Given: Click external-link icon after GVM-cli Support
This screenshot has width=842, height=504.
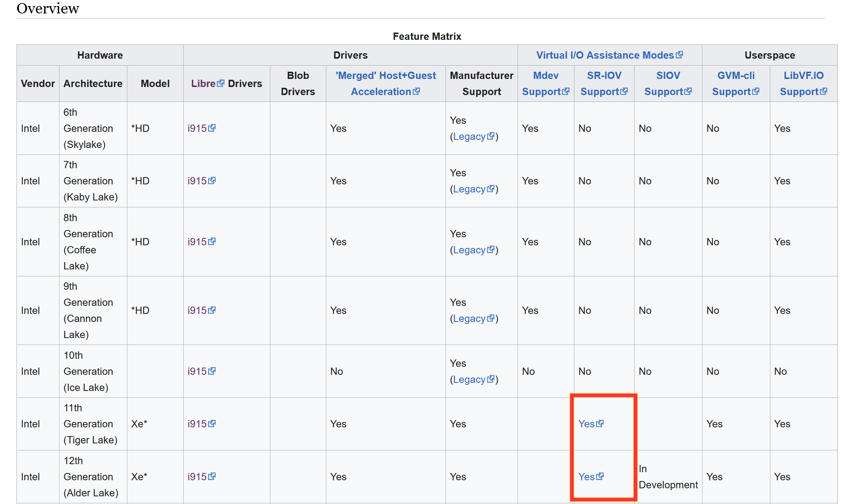Looking at the screenshot, I should [x=756, y=91].
